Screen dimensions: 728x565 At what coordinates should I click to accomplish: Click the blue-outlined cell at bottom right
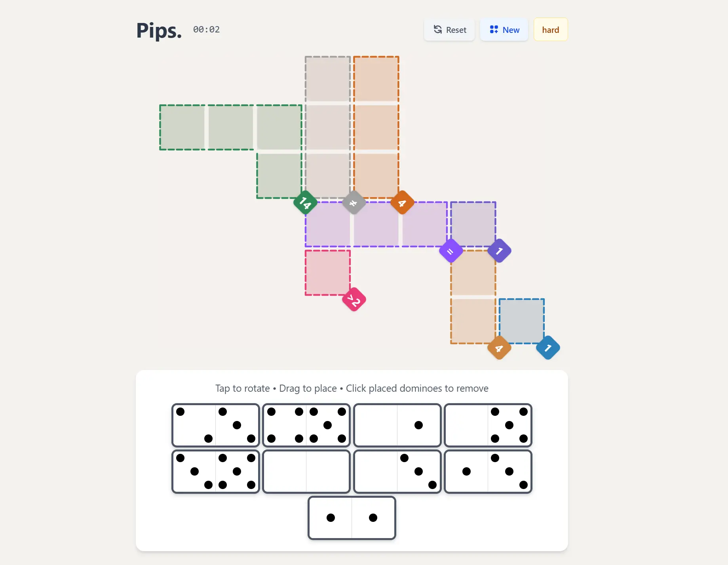point(521,320)
